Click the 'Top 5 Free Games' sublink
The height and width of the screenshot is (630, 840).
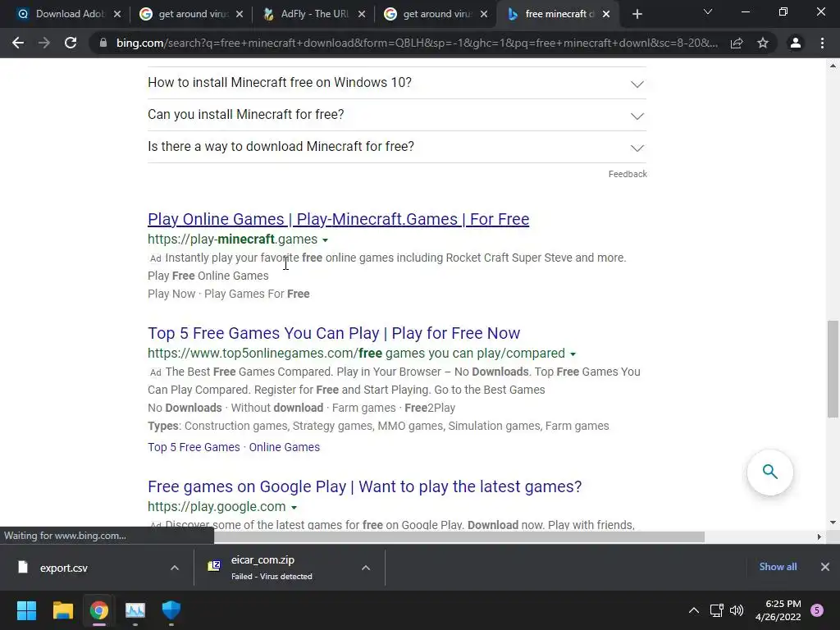point(194,447)
